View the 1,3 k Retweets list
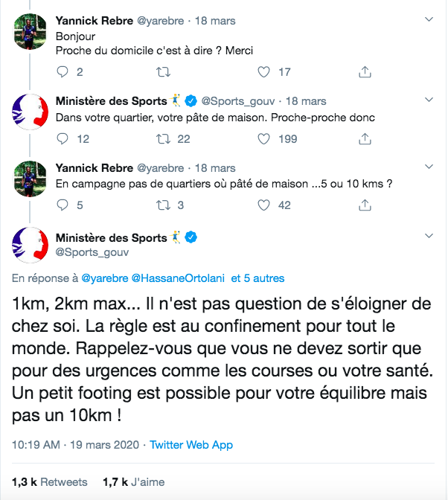 pyautogui.click(x=50, y=482)
